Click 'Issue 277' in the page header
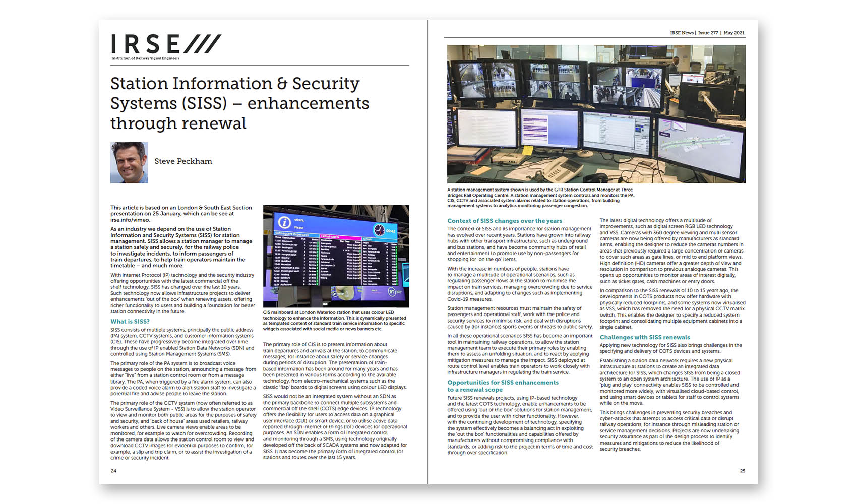Viewport: 857px width, 504px height. pyautogui.click(x=708, y=33)
